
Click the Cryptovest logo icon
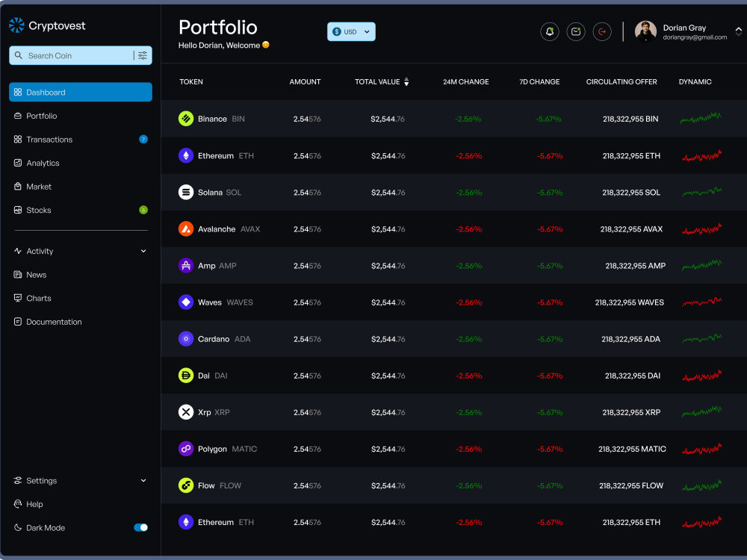(16, 25)
